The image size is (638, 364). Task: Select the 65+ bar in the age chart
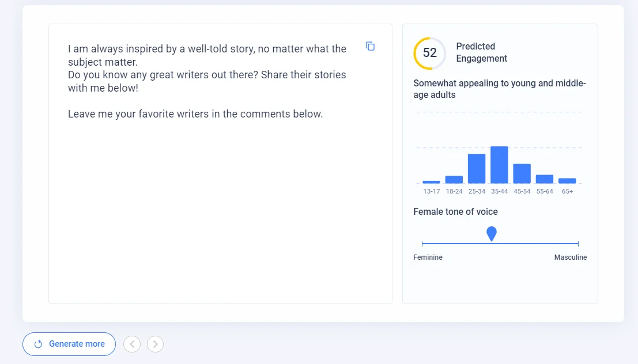567,180
